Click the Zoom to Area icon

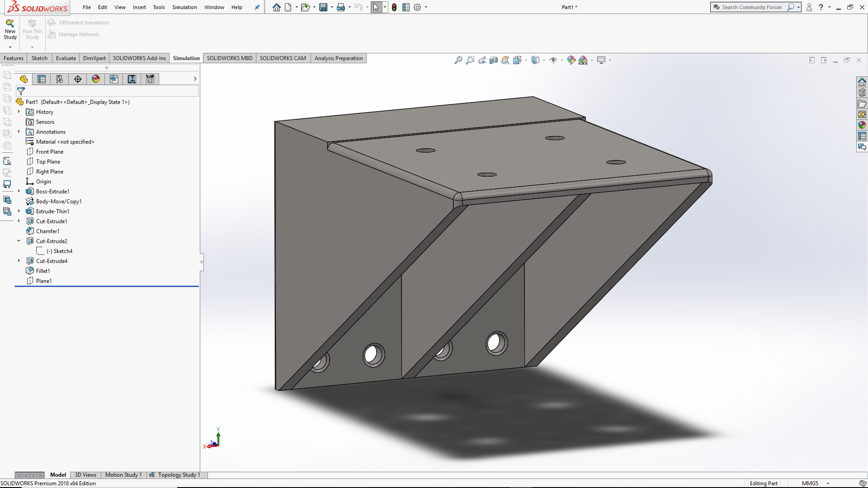pyautogui.click(x=470, y=60)
